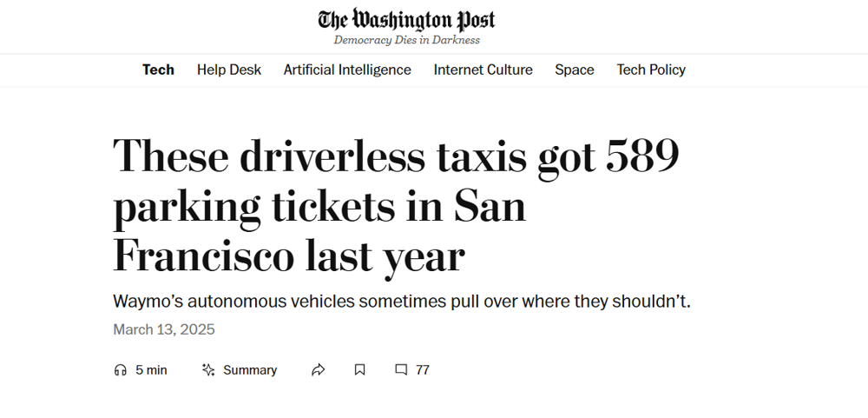Play the audio version via headphones icon

pos(121,370)
